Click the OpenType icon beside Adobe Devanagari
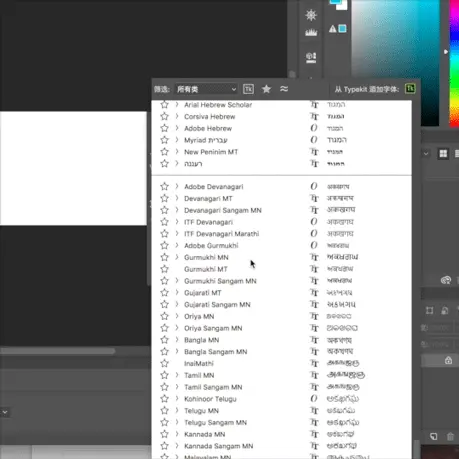The image size is (459, 459). [314, 186]
